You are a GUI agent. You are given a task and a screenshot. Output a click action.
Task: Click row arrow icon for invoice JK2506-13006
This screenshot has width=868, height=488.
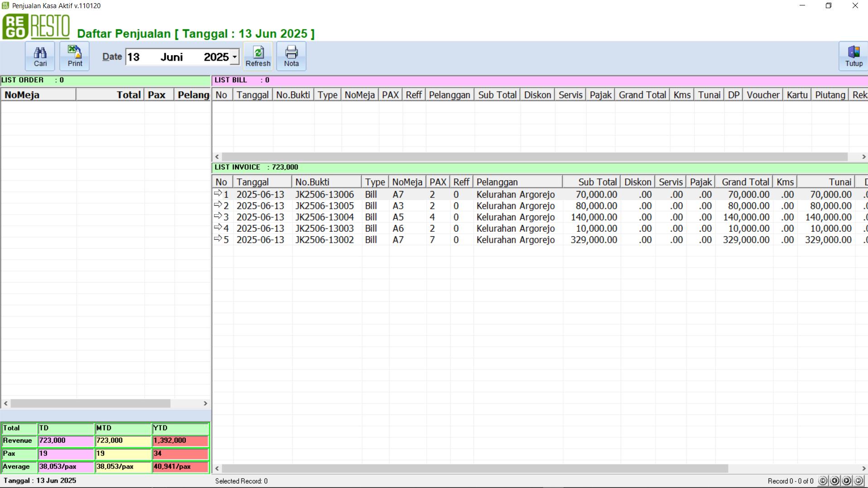point(218,194)
